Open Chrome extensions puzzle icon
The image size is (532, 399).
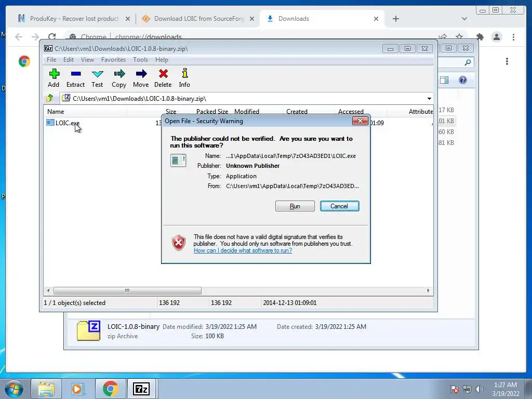(480, 37)
